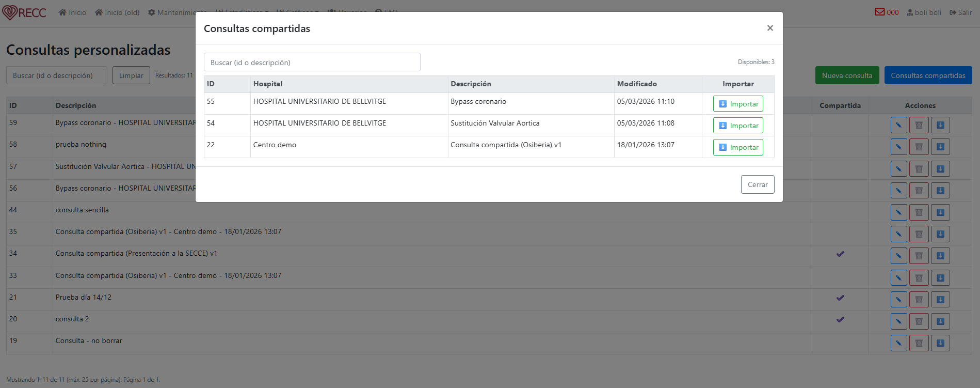Import shared query 55 Bypass coronario
Screen dimensions: 980x388
[737, 104]
